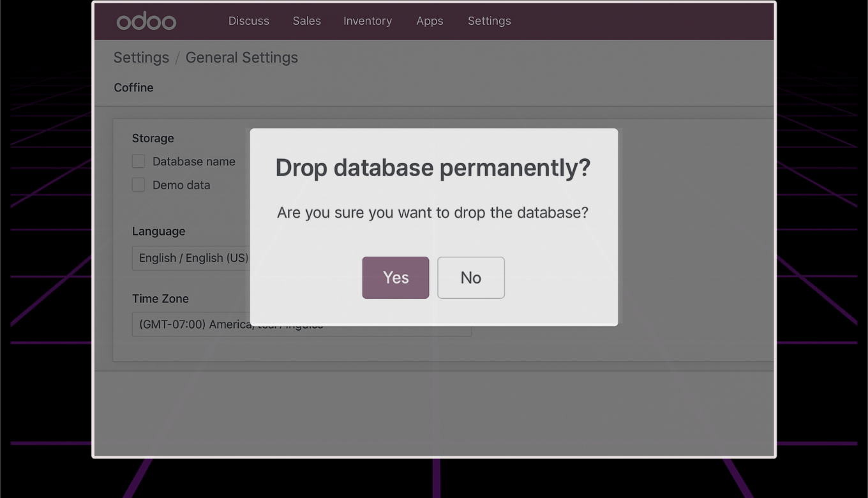The image size is (868, 498).
Task: Open the Time Zone dropdown
Action: tap(302, 324)
